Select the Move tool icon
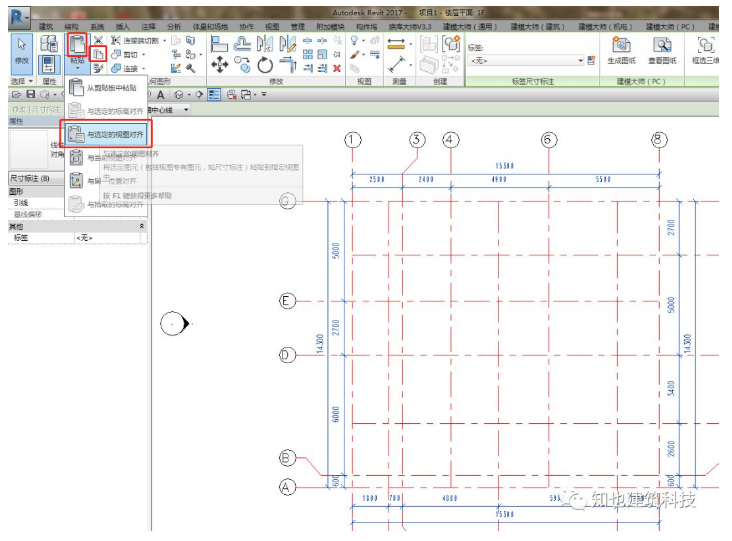This screenshot has height=541, width=732. pos(219,64)
